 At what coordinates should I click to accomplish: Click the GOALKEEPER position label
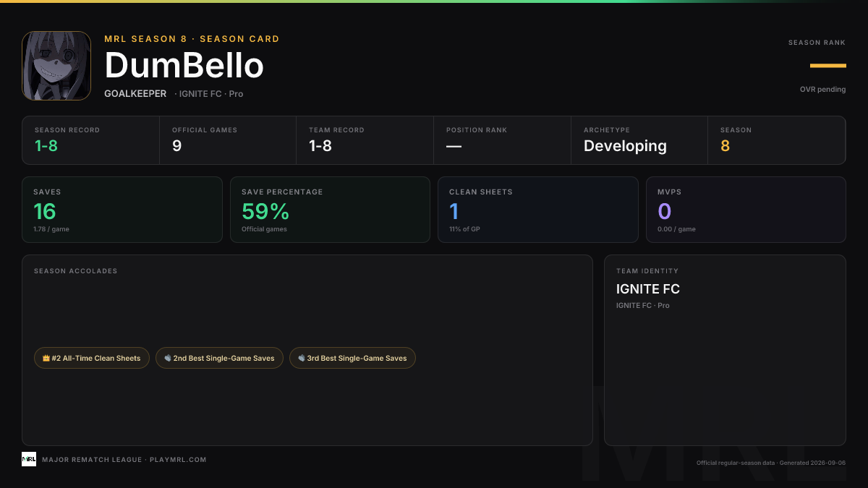coord(135,94)
